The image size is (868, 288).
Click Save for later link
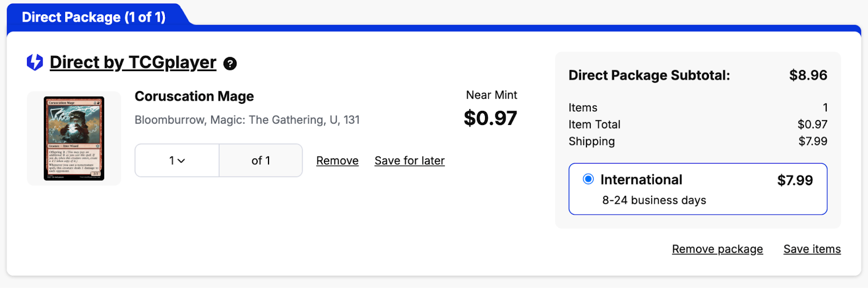[x=409, y=161]
